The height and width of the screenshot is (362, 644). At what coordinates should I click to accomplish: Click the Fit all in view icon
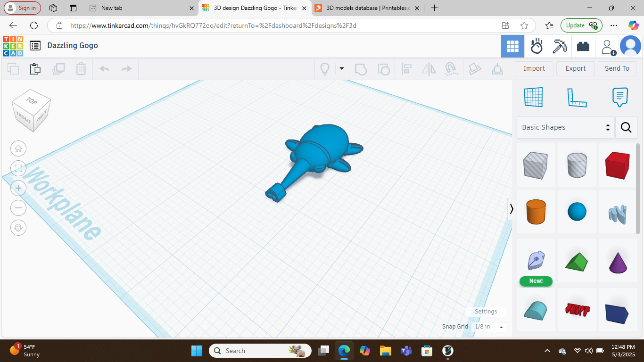[x=18, y=168]
